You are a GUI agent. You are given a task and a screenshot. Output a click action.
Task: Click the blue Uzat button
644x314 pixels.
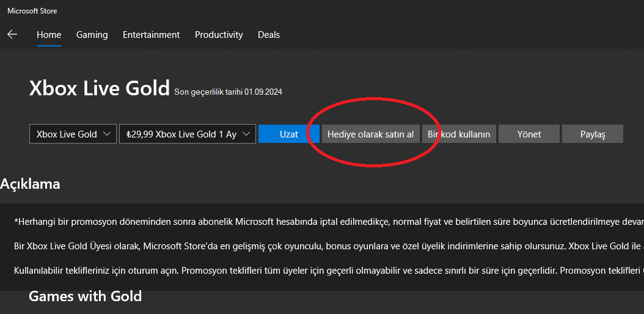pos(289,134)
